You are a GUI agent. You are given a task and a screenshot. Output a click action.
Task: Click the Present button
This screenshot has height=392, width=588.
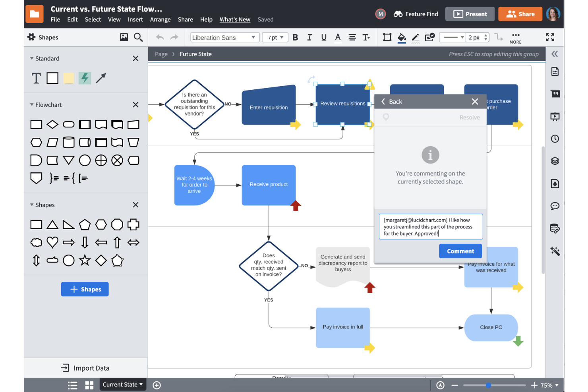470,14
